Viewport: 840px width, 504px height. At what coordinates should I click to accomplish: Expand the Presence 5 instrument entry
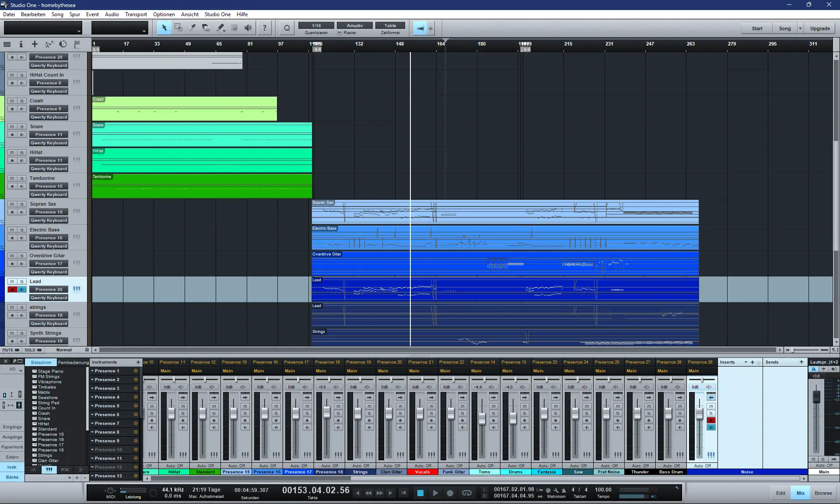pos(92,406)
